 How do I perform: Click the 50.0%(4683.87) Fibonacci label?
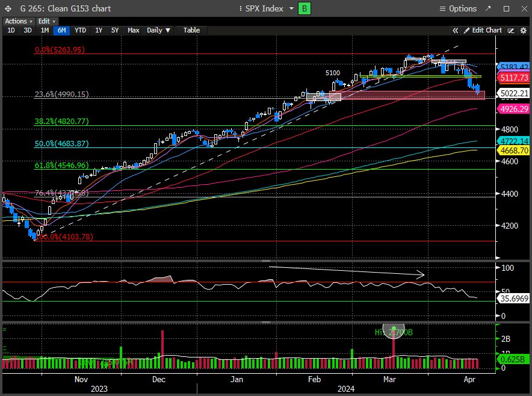point(62,143)
